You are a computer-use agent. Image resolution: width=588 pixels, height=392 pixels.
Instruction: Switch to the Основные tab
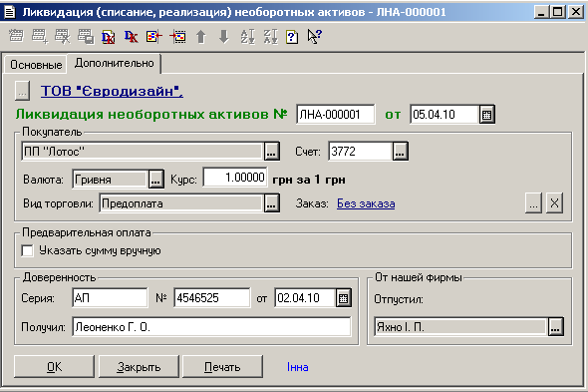[36, 65]
